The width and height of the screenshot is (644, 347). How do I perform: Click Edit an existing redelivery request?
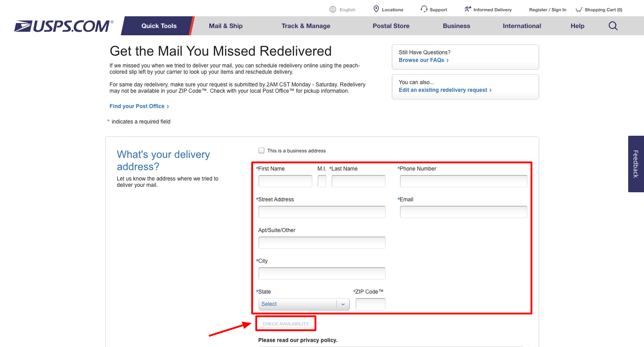[x=445, y=90]
